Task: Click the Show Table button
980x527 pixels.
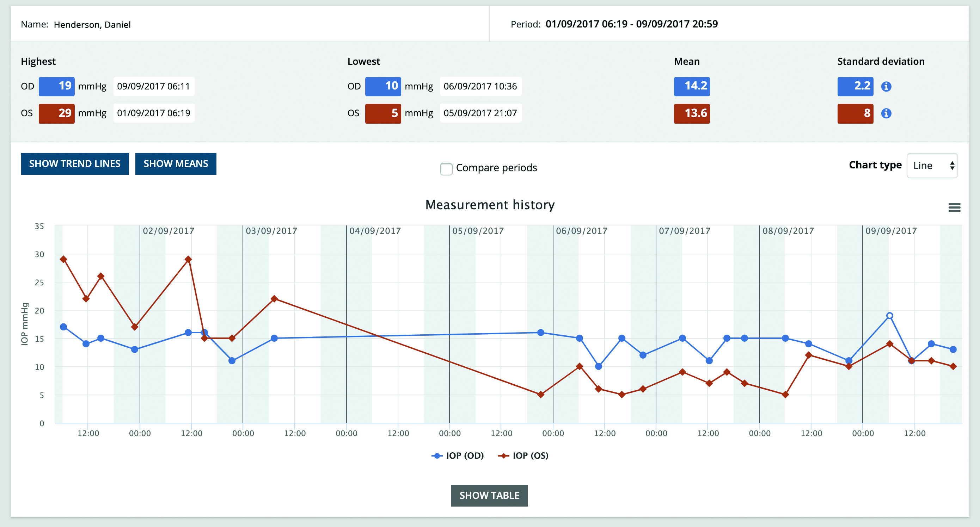Action: [x=489, y=495]
